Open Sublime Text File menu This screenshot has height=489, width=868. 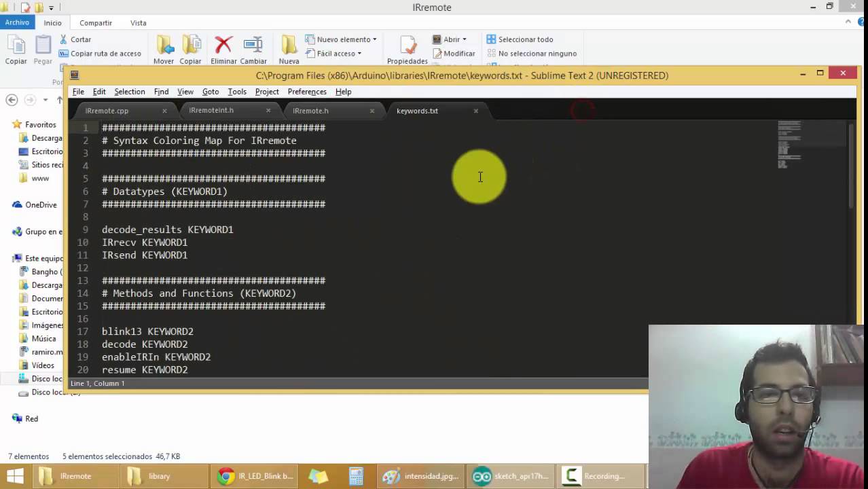(x=78, y=92)
